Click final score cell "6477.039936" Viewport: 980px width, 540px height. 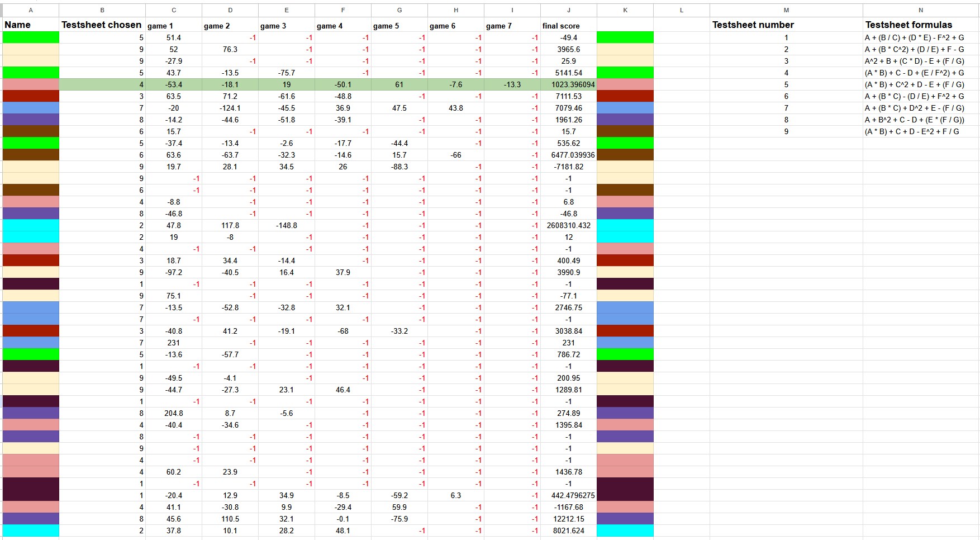[x=569, y=155]
